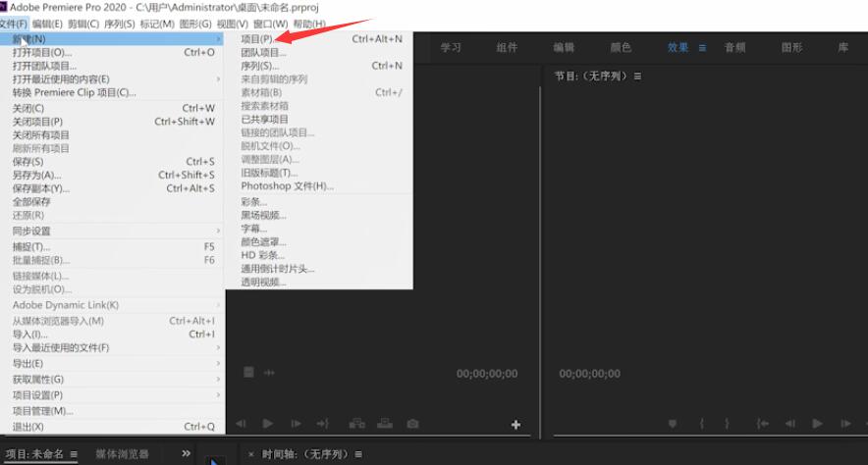Click the video-only drag icon in Source monitor
Screen dimensions: 868x465
248,372
